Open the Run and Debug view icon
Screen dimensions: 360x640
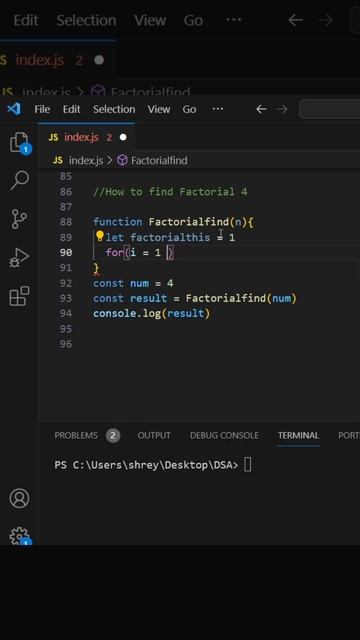pyautogui.click(x=20, y=258)
